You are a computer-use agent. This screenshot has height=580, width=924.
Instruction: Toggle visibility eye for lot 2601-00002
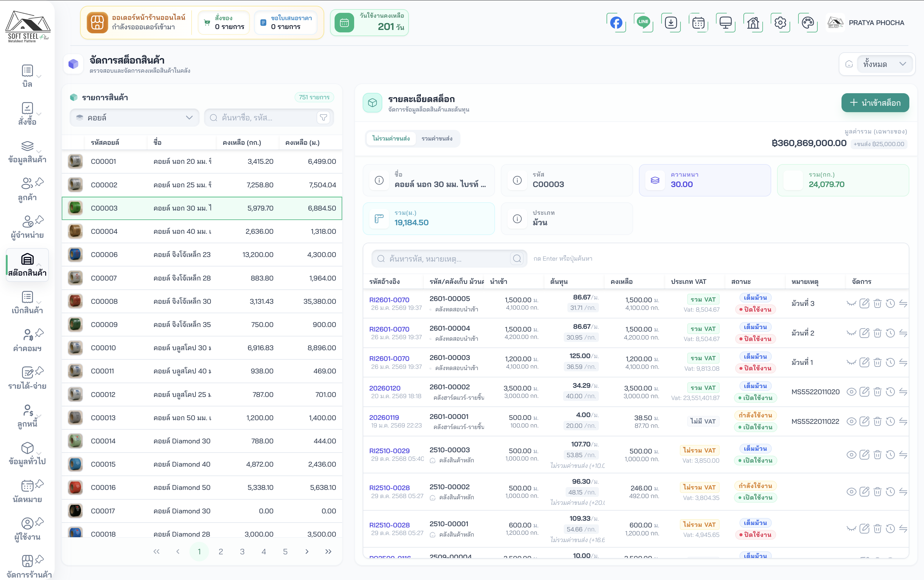pyautogui.click(x=851, y=392)
